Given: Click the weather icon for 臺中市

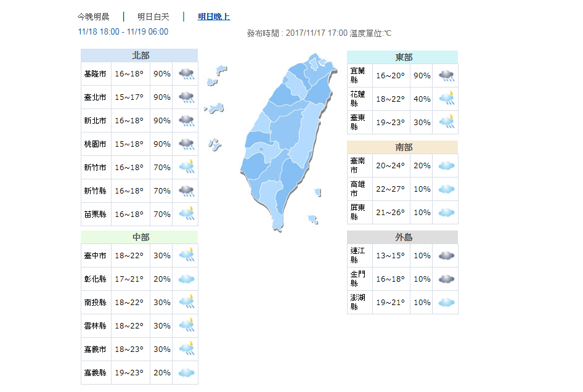Looking at the screenshot, I should (x=186, y=255).
